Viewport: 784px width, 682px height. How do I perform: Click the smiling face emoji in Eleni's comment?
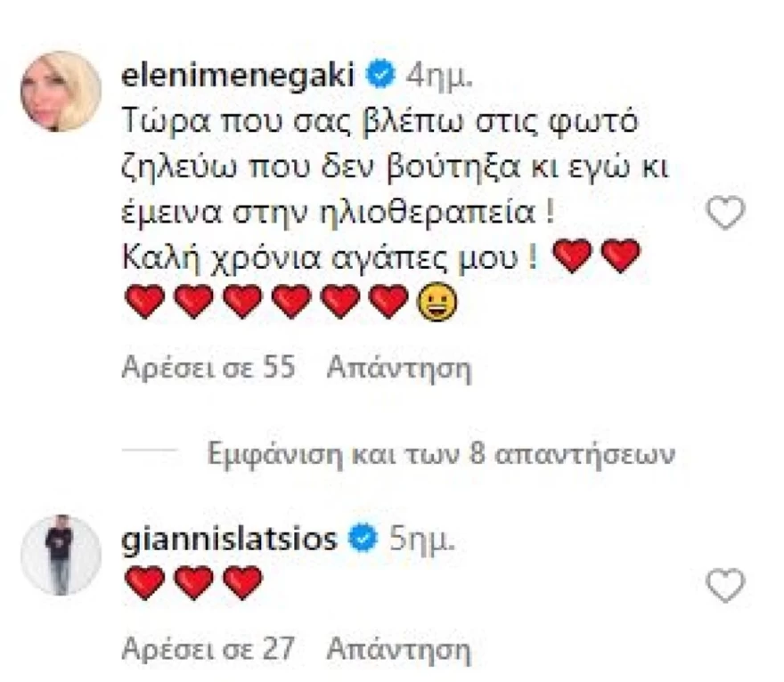(437, 302)
